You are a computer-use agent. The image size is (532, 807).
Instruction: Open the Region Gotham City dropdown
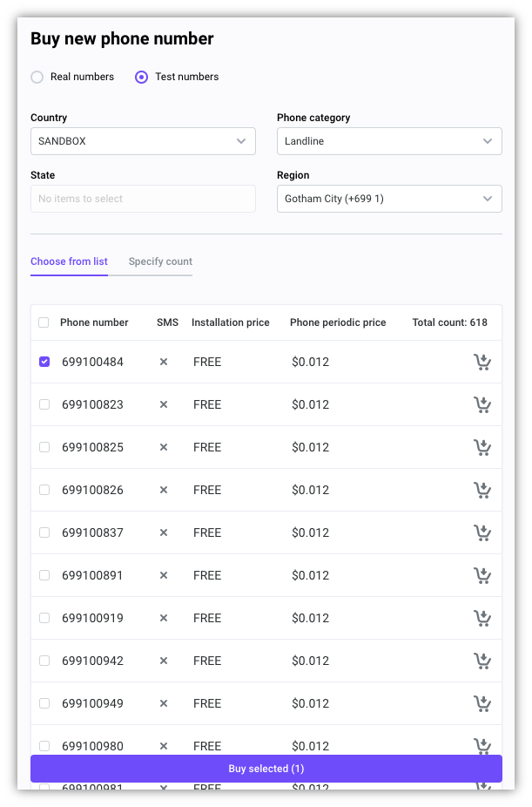pyautogui.click(x=389, y=199)
